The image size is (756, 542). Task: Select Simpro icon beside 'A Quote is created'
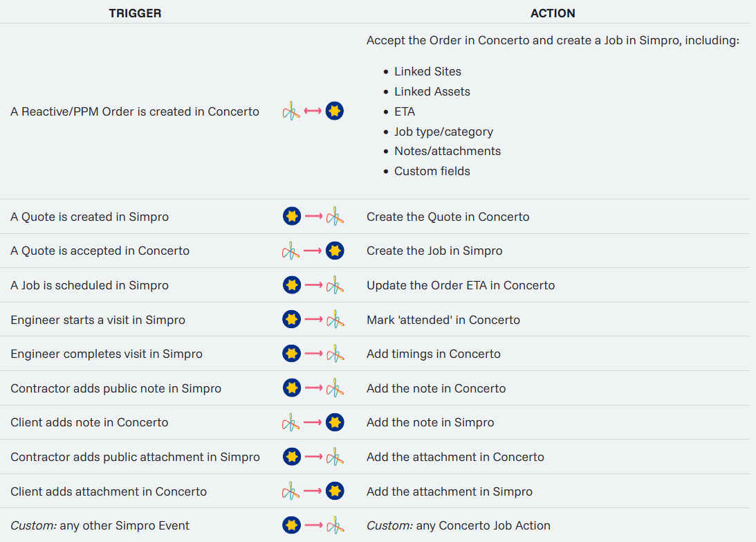pyautogui.click(x=292, y=217)
